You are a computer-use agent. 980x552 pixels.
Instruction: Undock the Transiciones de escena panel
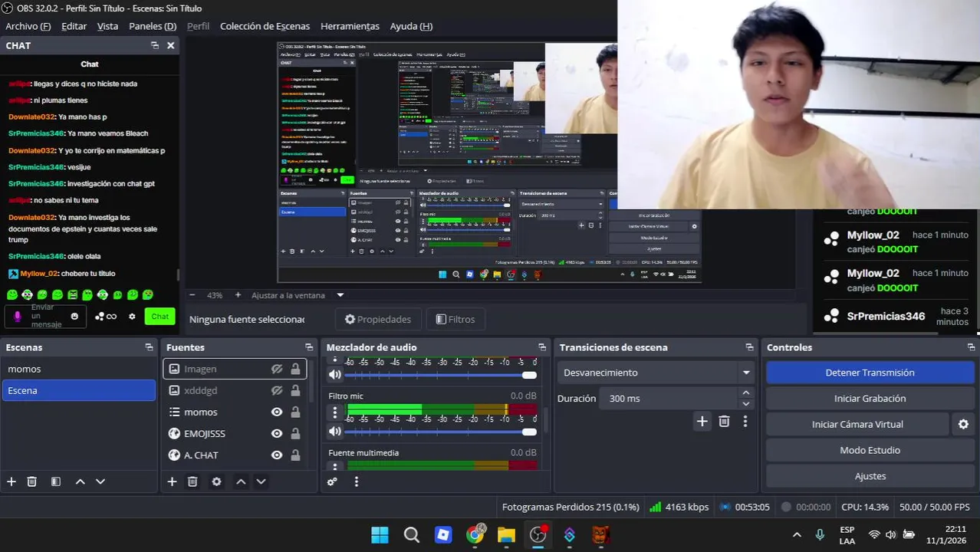point(749,347)
